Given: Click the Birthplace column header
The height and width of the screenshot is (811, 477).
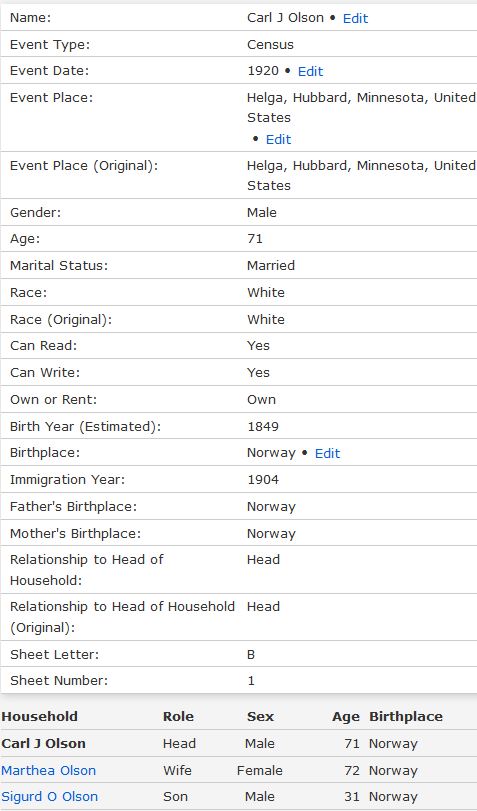Looking at the screenshot, I should (406, 716).
